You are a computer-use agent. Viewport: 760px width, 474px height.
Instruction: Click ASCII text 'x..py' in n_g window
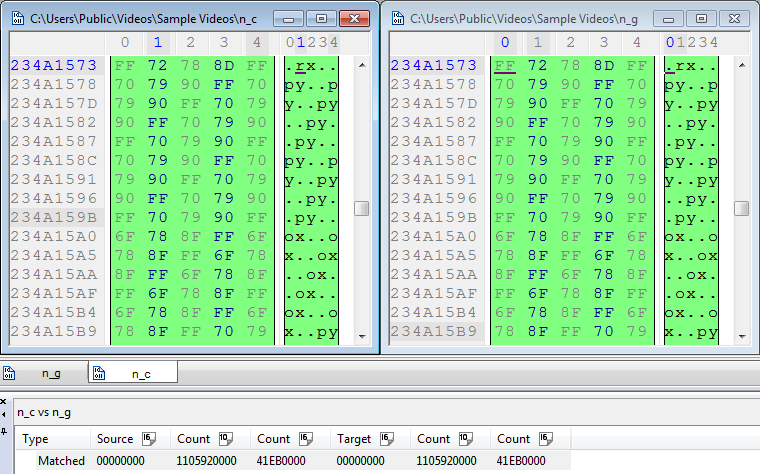[x=691, y=332]
